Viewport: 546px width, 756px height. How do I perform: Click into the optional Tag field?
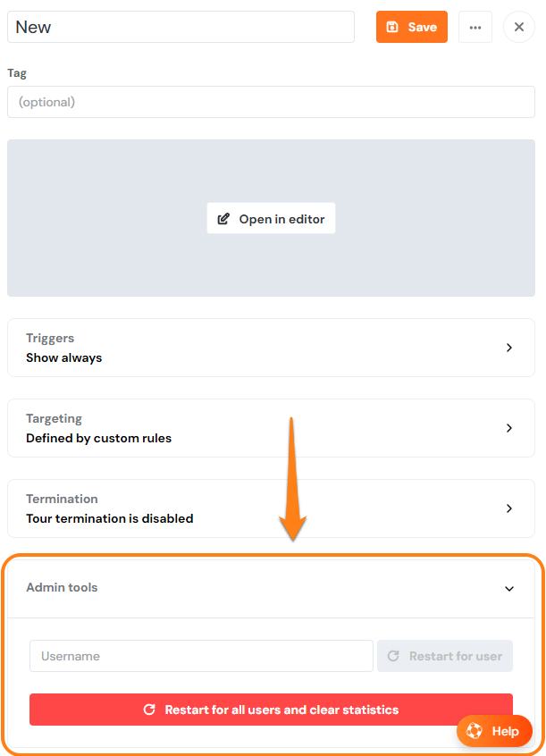point(271,102)
